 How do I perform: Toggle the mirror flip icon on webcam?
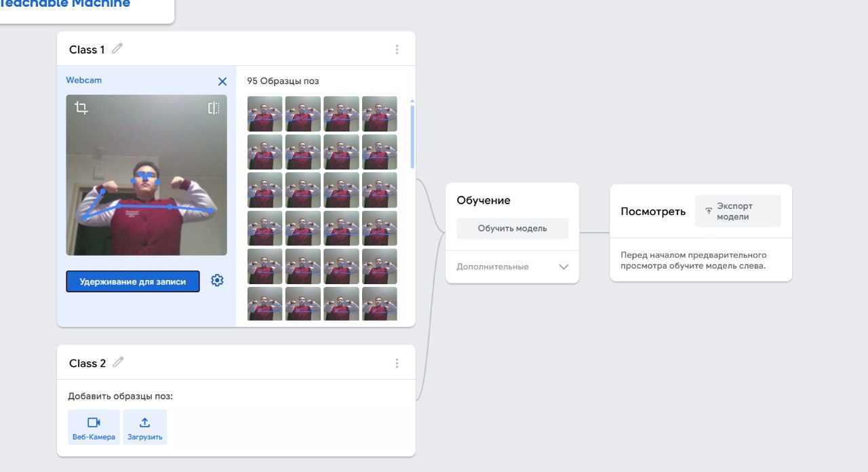[214, 108]
